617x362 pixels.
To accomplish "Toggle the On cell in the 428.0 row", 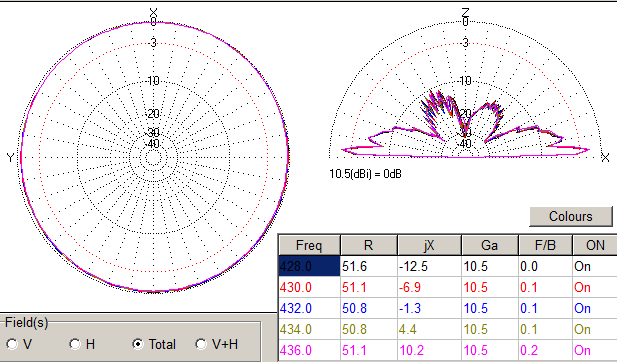I will pos(595,266).
